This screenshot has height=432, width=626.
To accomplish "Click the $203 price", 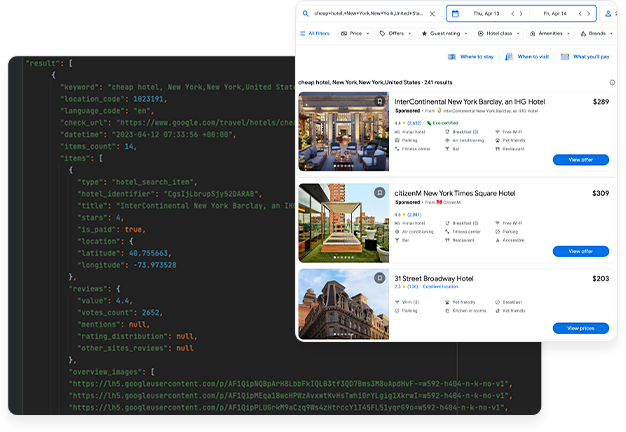I will pyautogui.click(x=600, y=279).
